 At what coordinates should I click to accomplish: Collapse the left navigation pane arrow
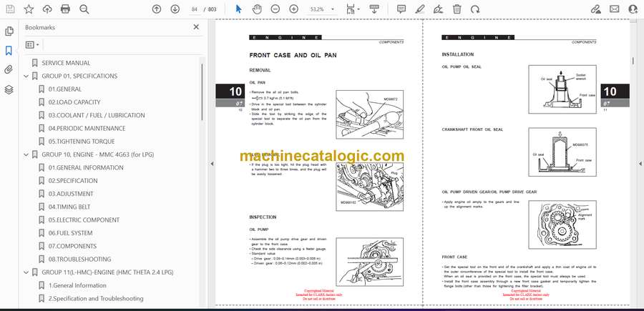(x=212, y=164)
